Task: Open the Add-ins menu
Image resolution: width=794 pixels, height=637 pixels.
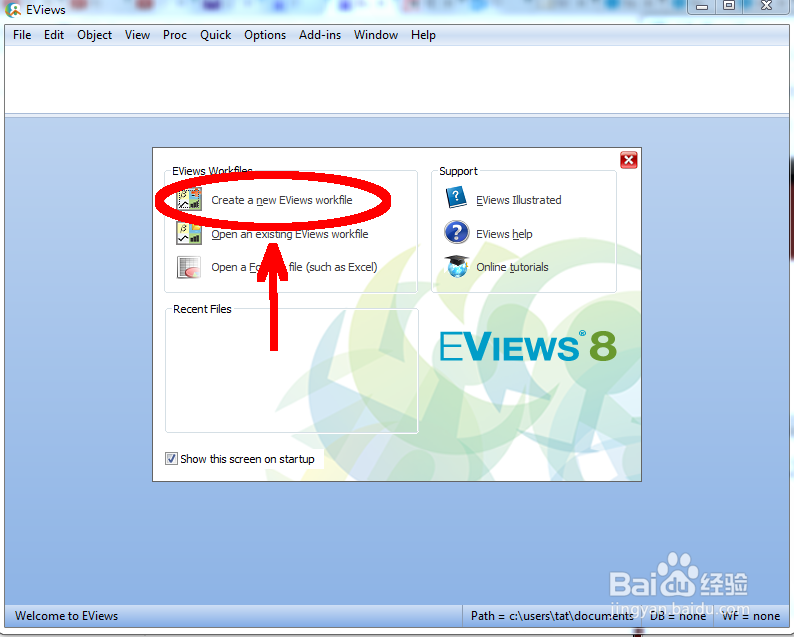Action: (x=320, y=35)
